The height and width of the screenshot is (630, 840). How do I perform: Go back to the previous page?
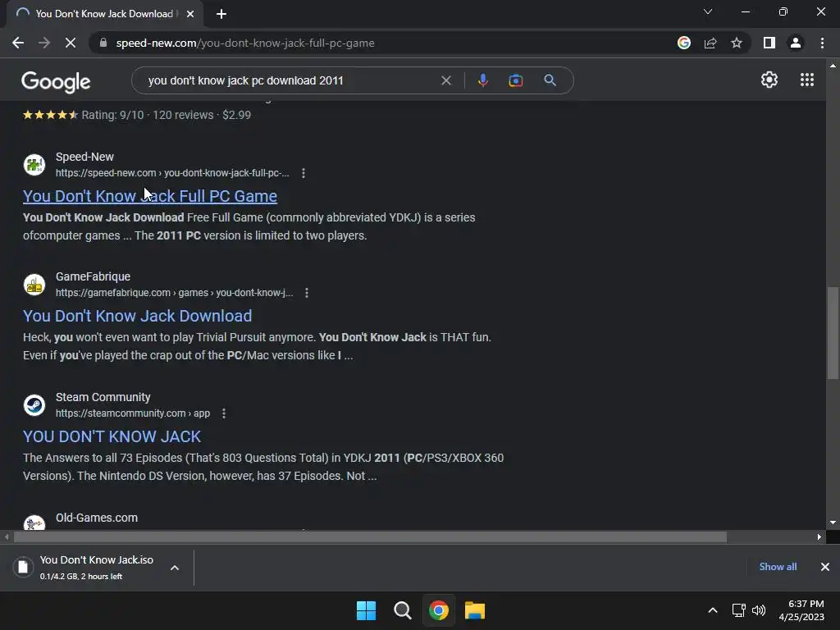click(18, 43)
